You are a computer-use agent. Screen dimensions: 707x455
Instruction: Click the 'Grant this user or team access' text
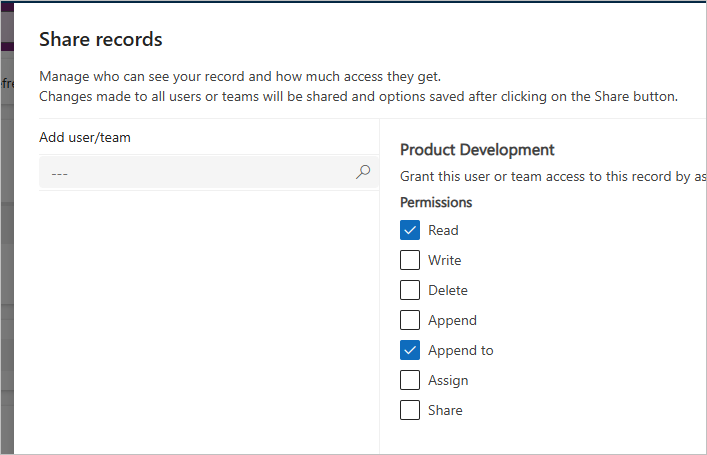[552, 176]
